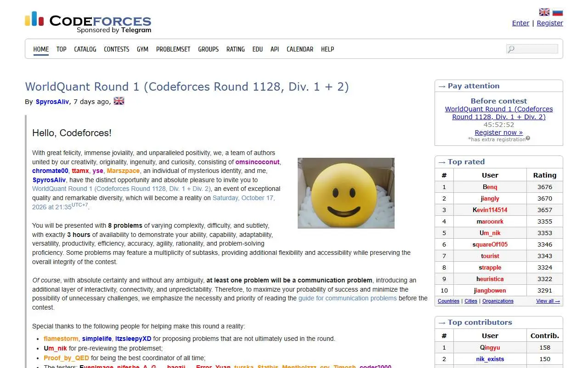
Task: Open author SpyrosAliv's profile under title
Action: pyautogui.click(x=52, y=102)
